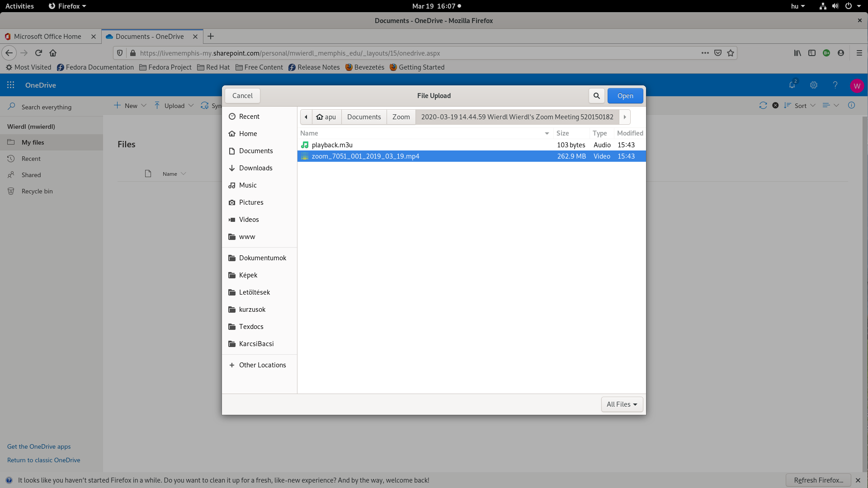Open Firefox hamburger menu
This screenshot has height=488, width=868.
point(859,53)
